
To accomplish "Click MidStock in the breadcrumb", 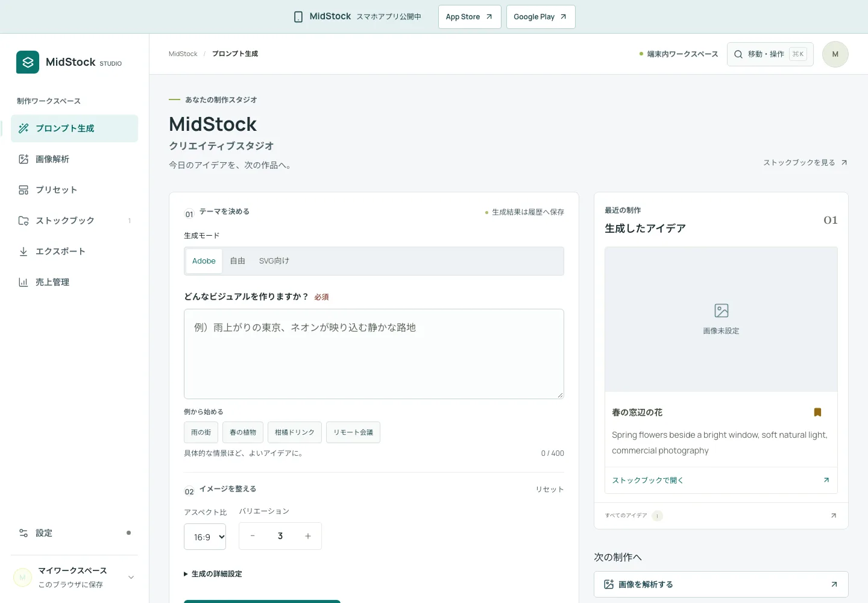I will point(183,54).
